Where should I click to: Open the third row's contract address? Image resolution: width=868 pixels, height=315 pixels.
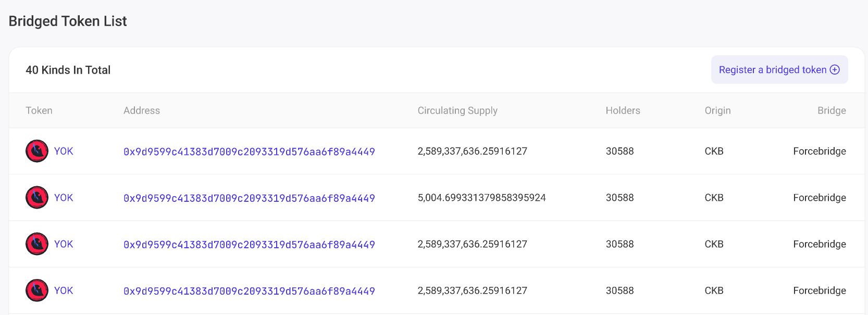coord(249,244)
